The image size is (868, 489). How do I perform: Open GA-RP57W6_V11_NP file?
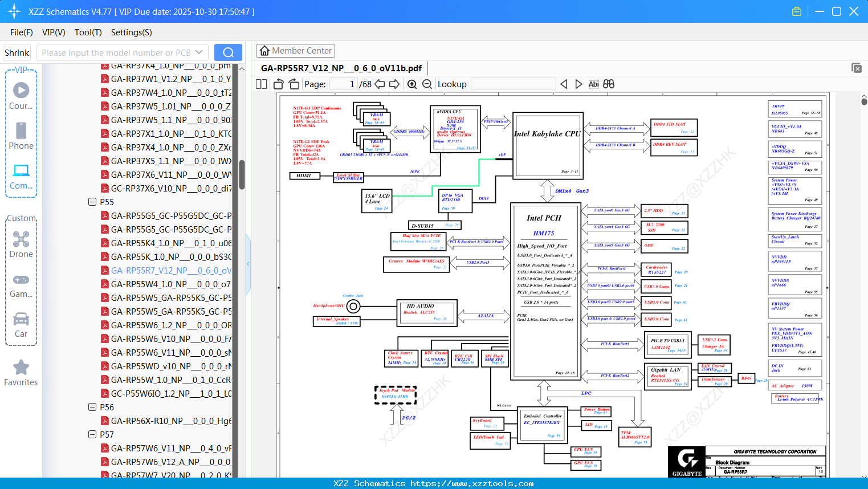click(166, 448)
